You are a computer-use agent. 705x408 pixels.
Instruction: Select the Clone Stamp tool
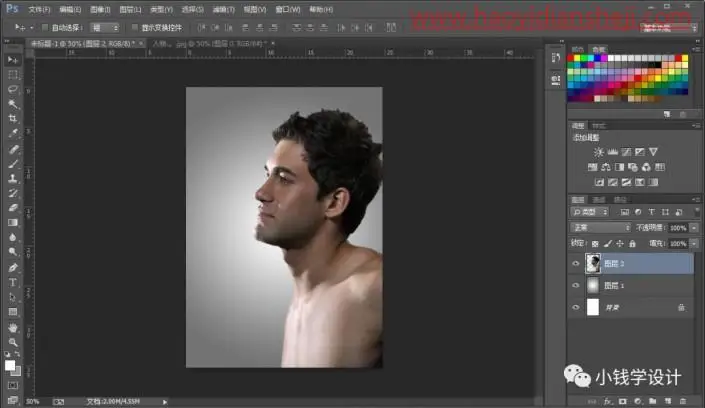click(13, 179)
